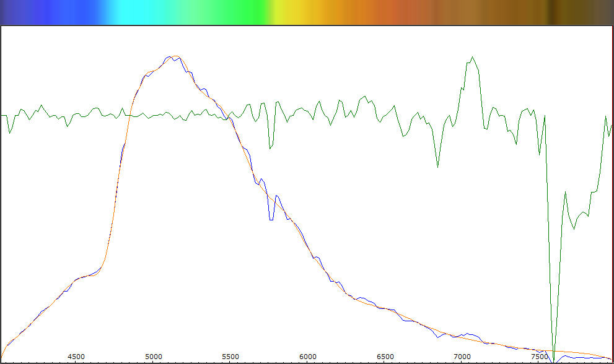Click the 5500 wavelength axis label
614x364 pixels.
(230, 357)
